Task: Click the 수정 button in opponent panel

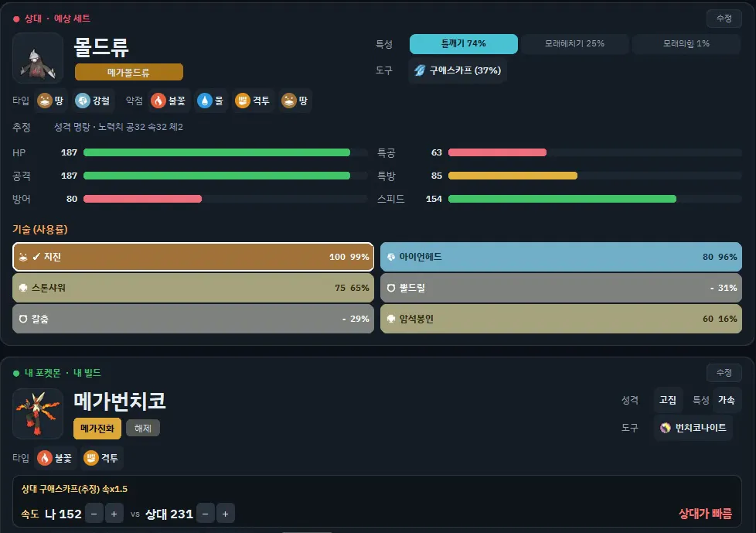Action: point(724,19)
